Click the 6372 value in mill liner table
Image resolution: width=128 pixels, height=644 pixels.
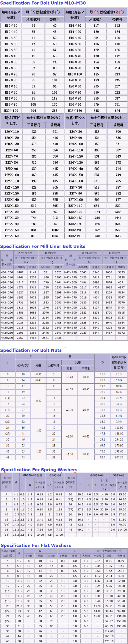(x=121, y=333)
